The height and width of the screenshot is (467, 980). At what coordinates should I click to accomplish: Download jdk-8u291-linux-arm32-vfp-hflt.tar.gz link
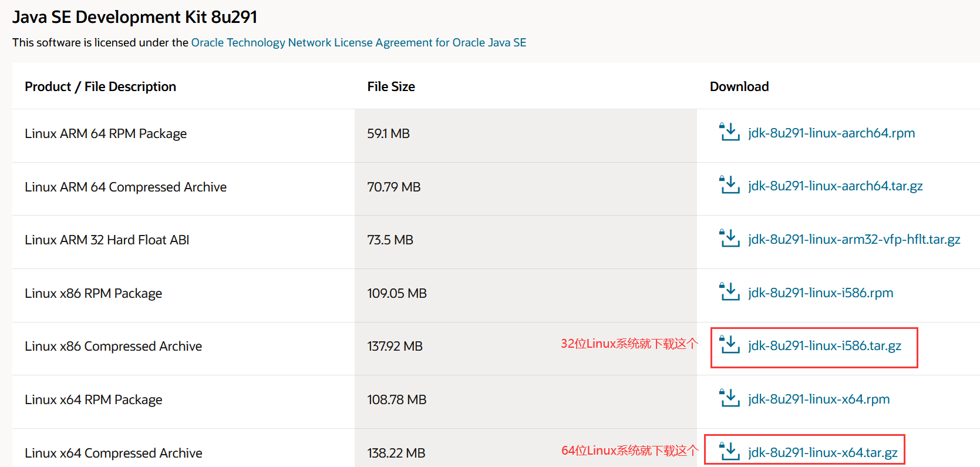click(x=854, y=239)
